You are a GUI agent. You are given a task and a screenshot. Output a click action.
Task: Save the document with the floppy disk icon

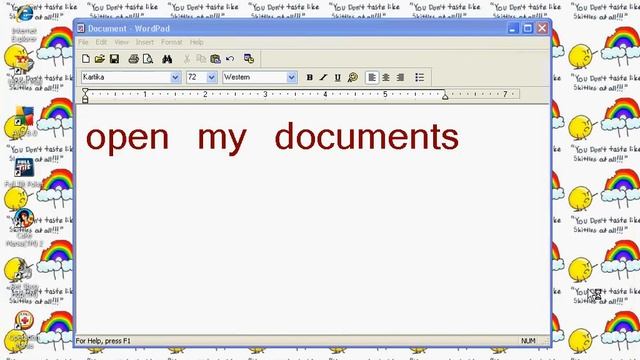(x=114, y=59)
